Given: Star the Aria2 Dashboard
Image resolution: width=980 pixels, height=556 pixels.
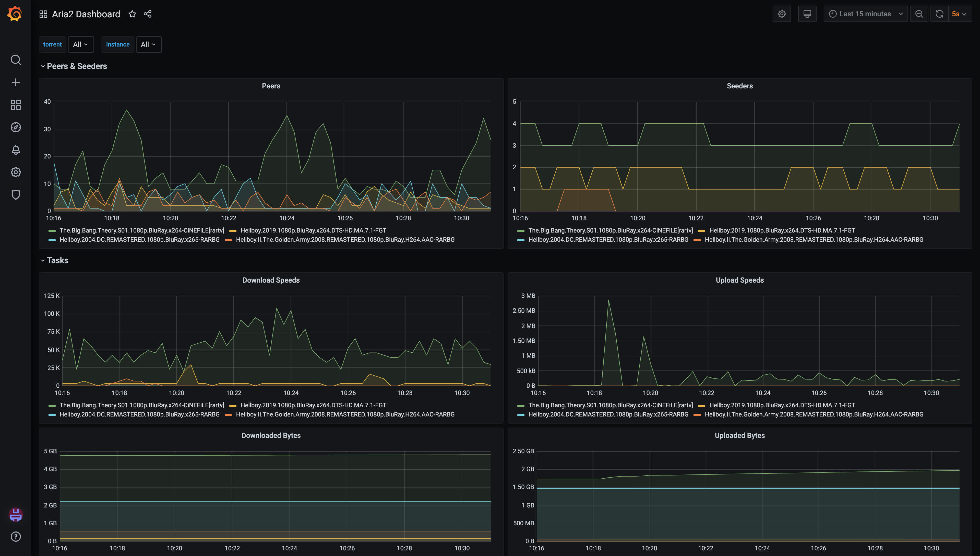Looking at the screenshot, I should tap(132, 14).
